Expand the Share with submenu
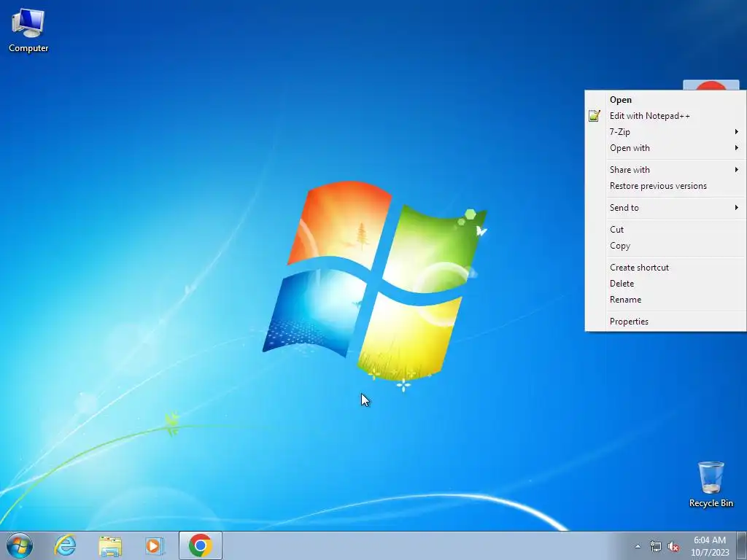The width and height of the screenshot is (747, 560). 666,169
